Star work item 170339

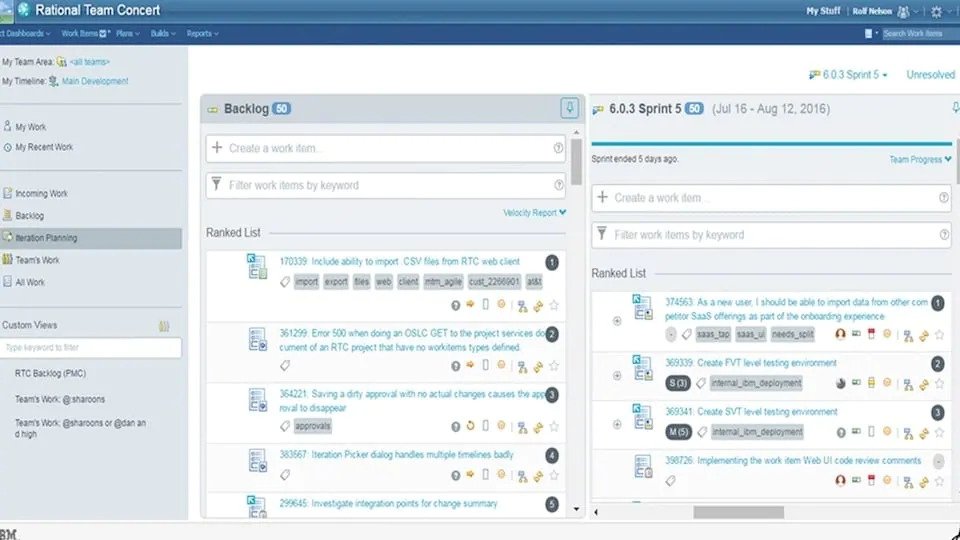click(554, 306)
